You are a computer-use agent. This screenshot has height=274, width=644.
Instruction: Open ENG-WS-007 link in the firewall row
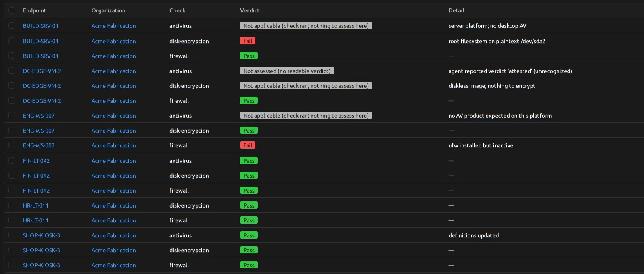[x=39, y=145]
